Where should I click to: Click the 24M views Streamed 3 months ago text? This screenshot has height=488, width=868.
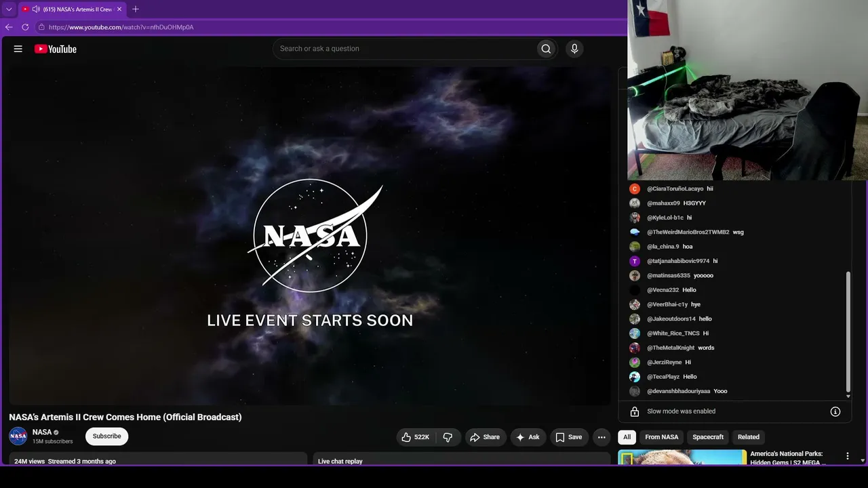[x=65, y=462]
